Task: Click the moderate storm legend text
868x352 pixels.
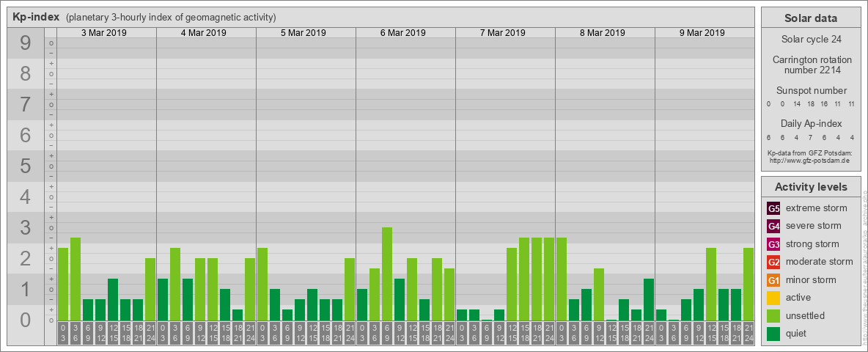Action: click(x=820, y=262)
